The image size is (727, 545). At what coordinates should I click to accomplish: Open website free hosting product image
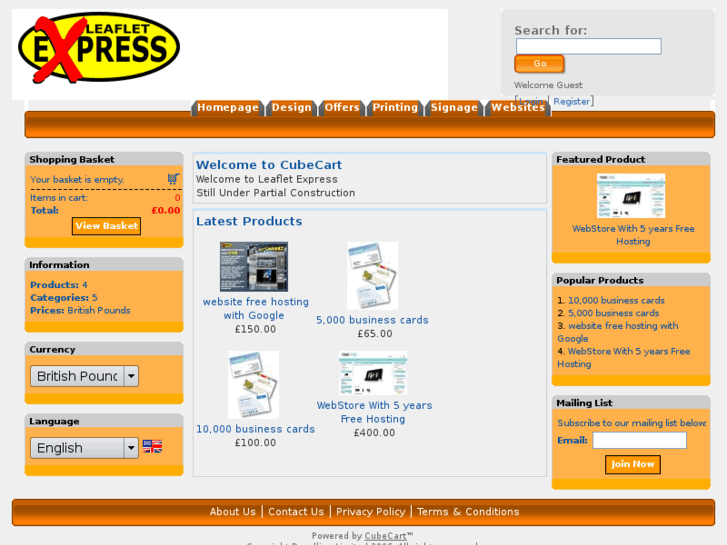[254, 267]
